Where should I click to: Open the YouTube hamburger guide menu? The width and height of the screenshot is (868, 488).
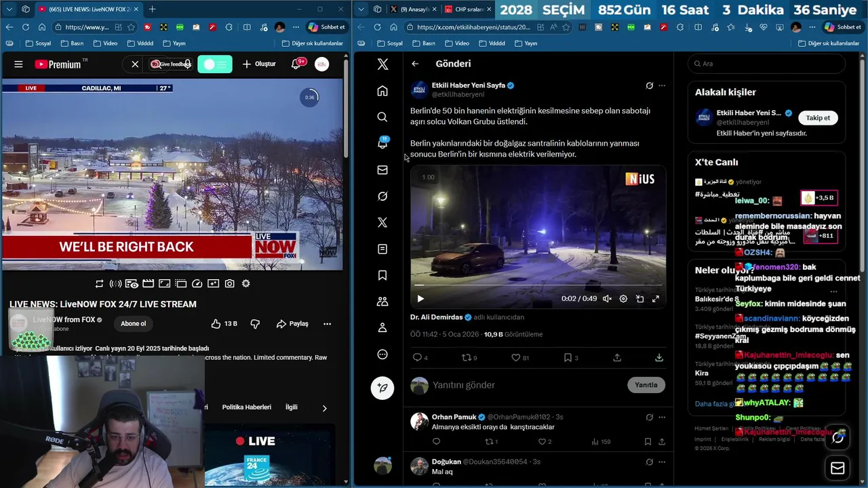(18, 64)
